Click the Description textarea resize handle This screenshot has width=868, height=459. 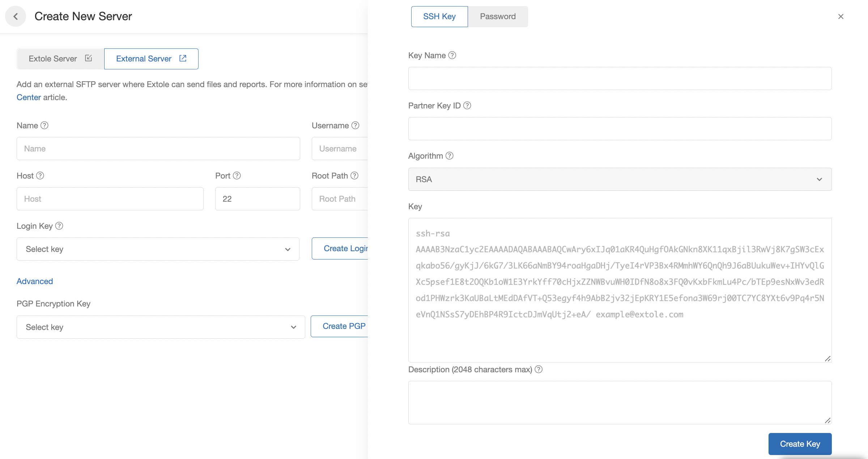827,420
